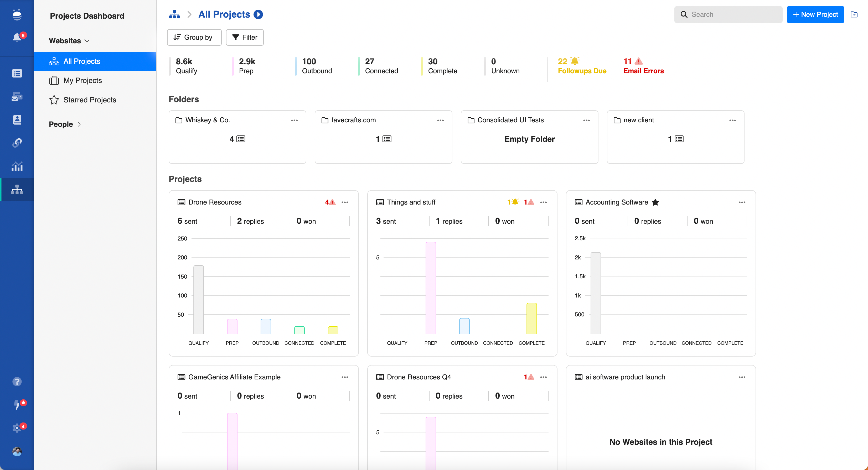Open help question mark icon

(x=17, y=382)
